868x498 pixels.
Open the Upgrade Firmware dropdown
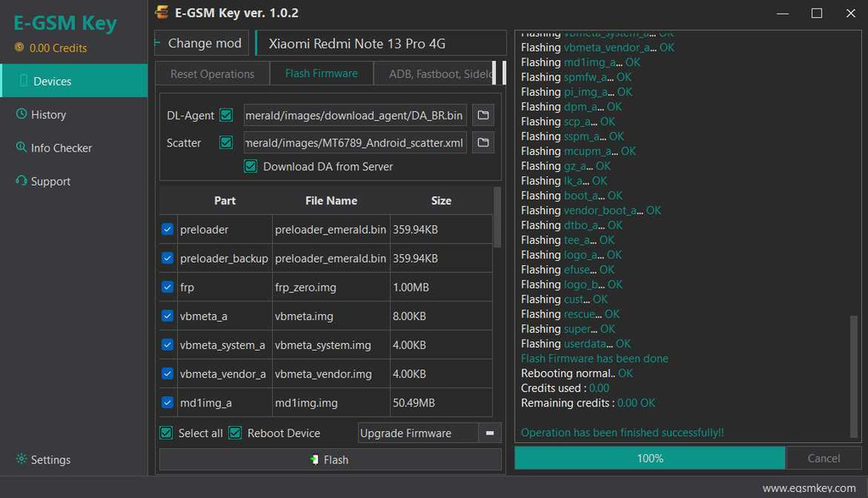coord(429,433)
